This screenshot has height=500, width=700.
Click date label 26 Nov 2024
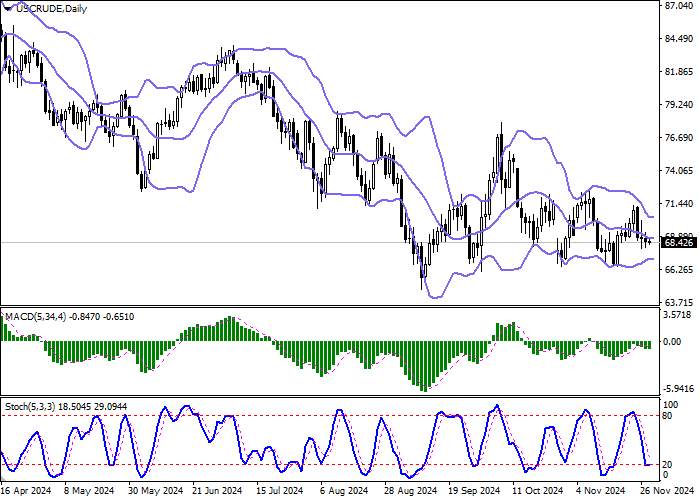tap(668, 491)
